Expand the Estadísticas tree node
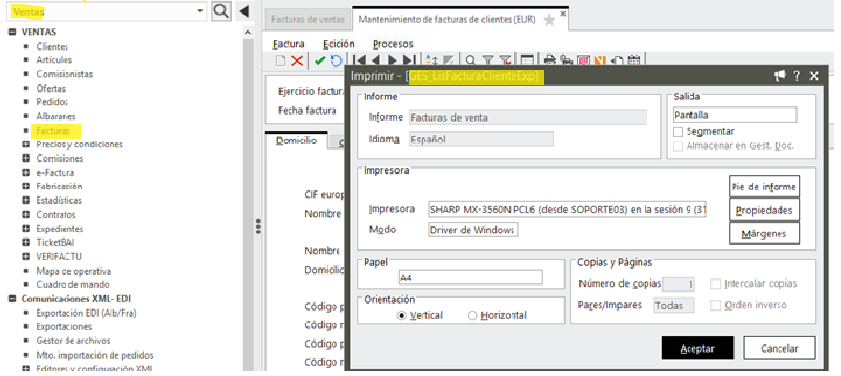The height and width of the screenshot is (376, 841). pyautogui.click(x=26, y=201)
